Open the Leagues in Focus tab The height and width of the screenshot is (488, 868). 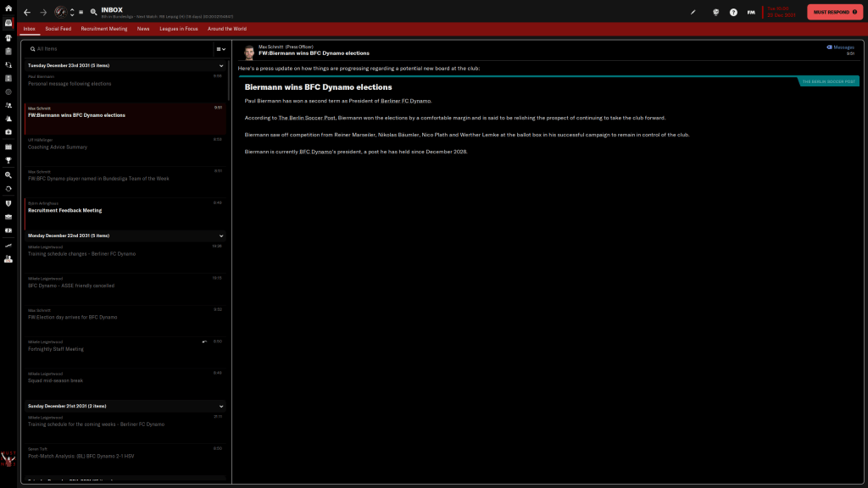coord(179,29)
